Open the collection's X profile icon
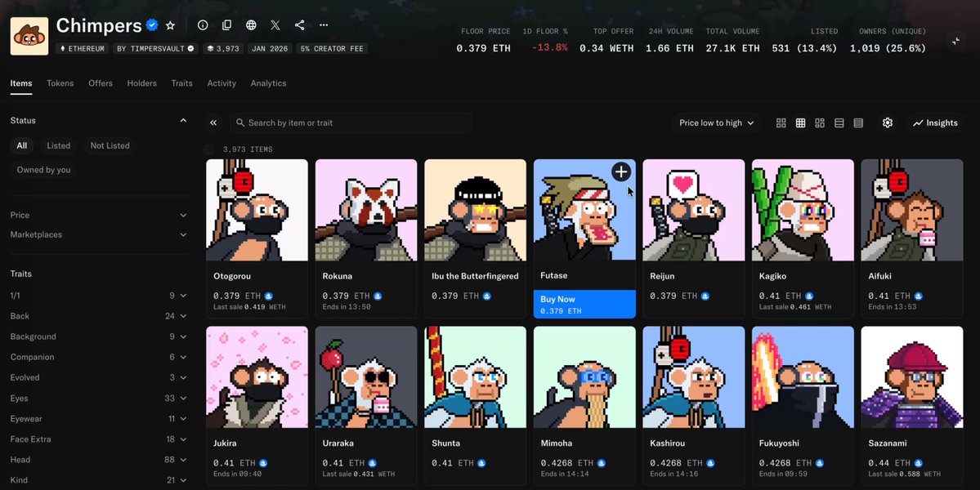This screenshot has width=980, height=490. [275, 25]
